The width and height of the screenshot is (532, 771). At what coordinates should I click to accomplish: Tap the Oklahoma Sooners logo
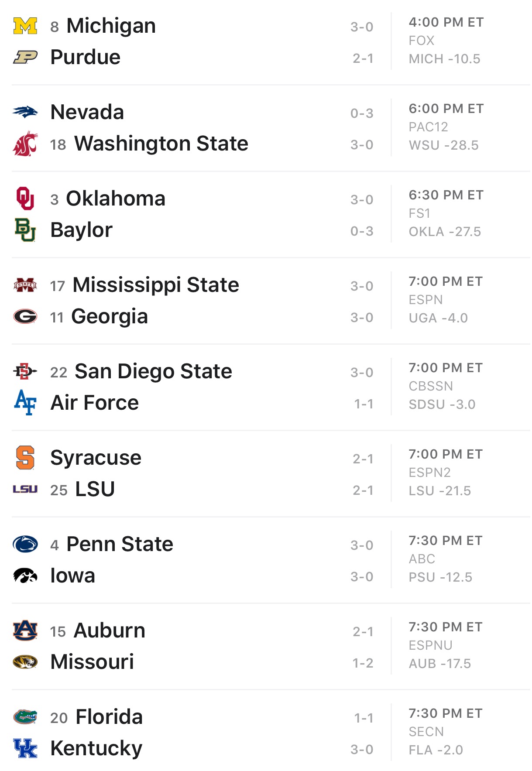25,199
